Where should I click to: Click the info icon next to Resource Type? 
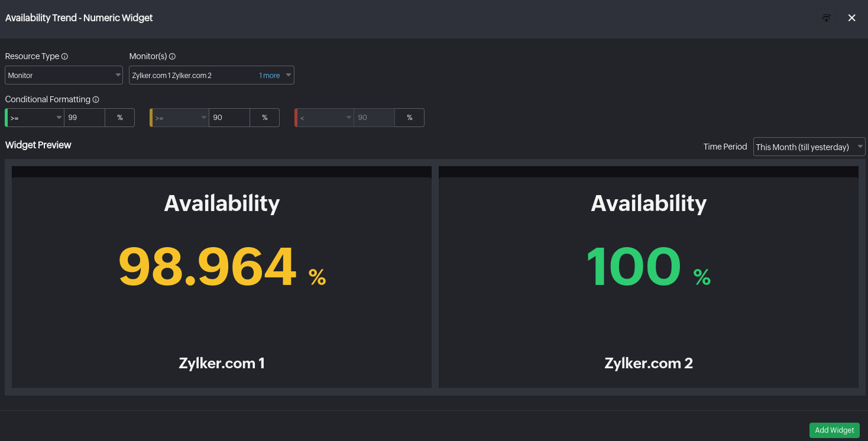65,56
